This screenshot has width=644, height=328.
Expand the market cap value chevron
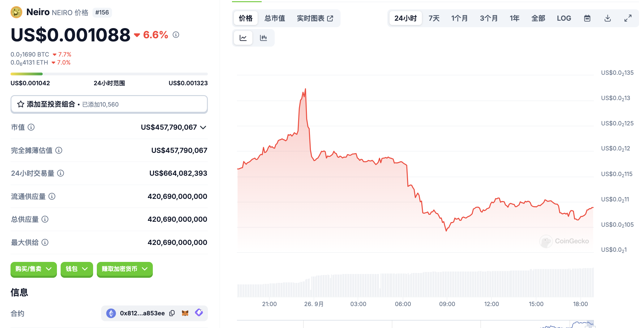click(203, 128)
